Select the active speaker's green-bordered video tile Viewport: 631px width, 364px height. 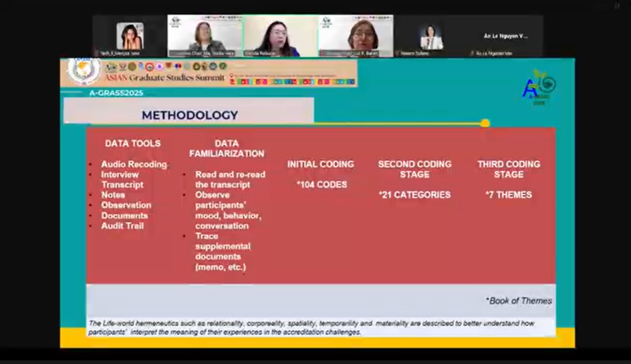click(x=280, y=36)
